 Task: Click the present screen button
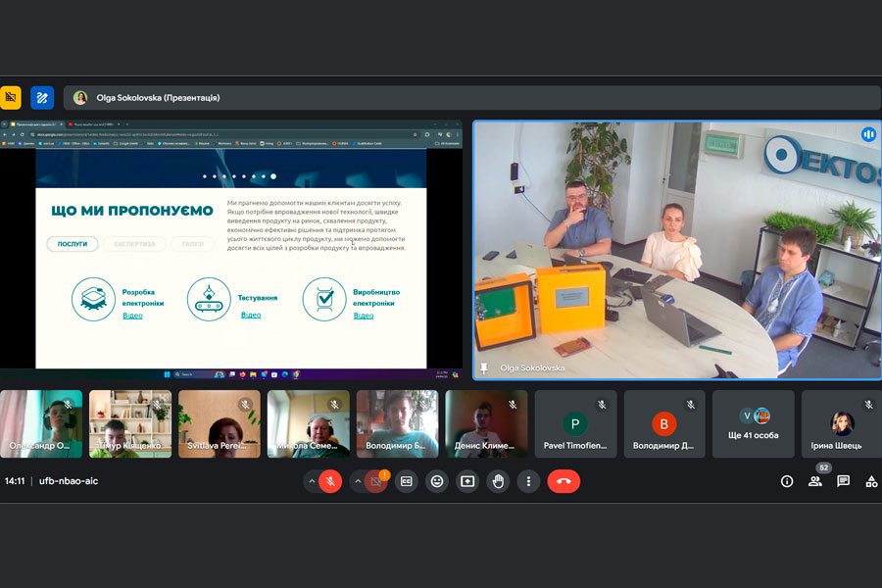point(467,481)
